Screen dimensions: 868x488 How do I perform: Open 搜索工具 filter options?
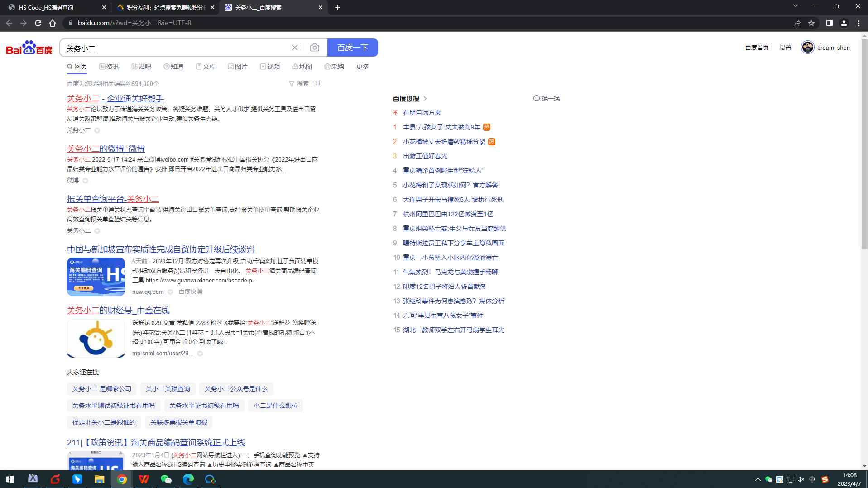[305, 84]
